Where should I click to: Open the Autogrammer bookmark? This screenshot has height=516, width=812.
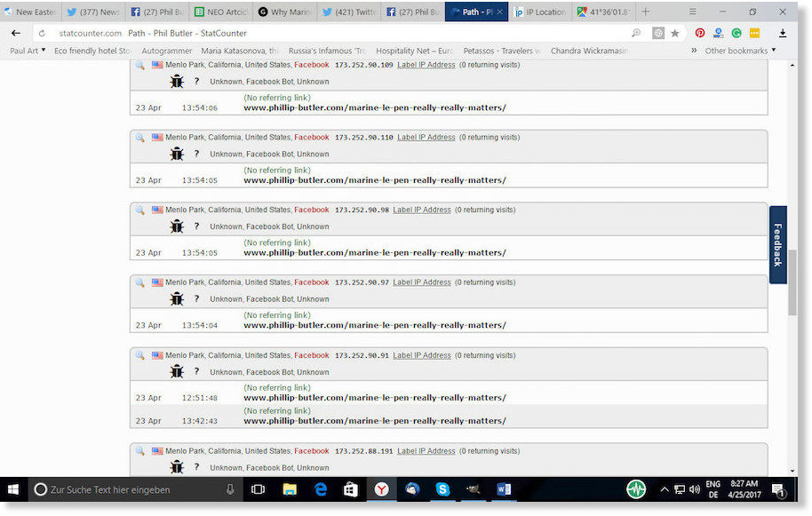tap(167, 51)
